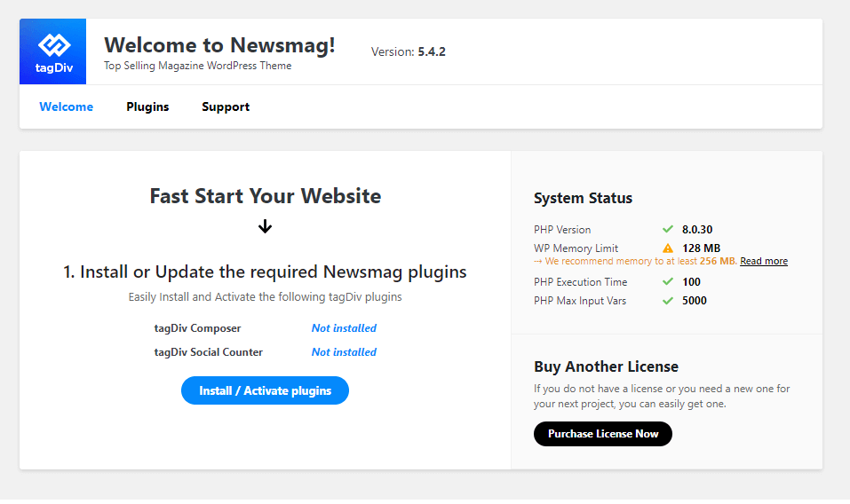The image size is (850, 504).
Task: Click the Welcome to Newsmag! heading
Action: tap(219, 45)
